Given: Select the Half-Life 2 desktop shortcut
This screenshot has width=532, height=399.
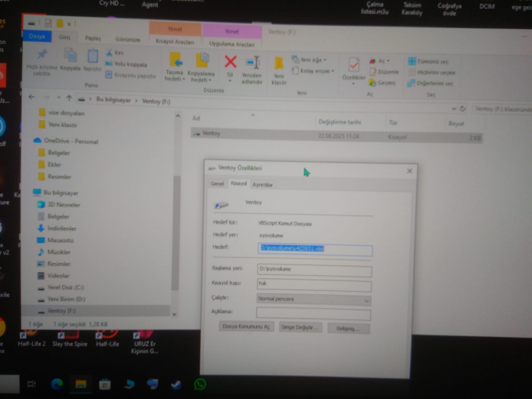Looking at the screenshot, I should (x=31, y=338).
